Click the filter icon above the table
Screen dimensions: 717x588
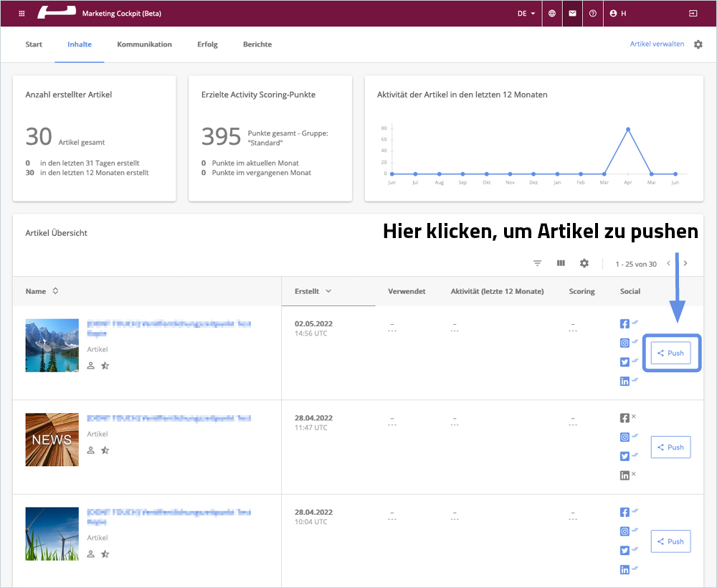[x=537, y=263]
